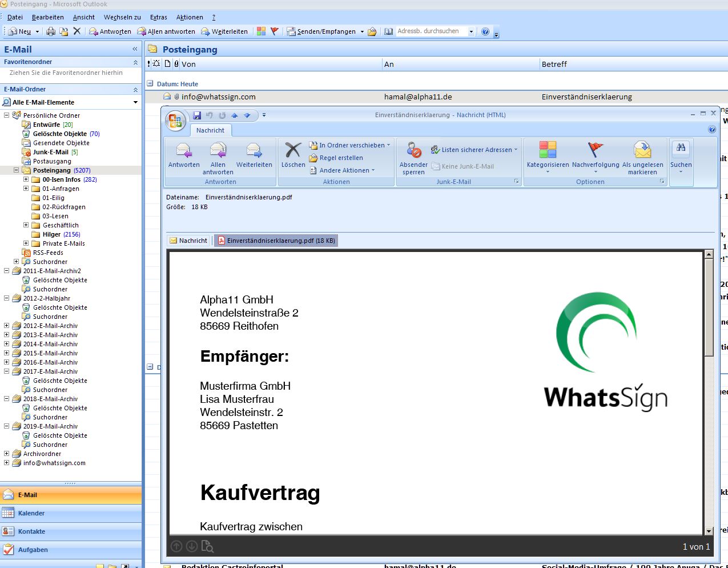Click the Send/Receive options folder icon

[372, 31]
